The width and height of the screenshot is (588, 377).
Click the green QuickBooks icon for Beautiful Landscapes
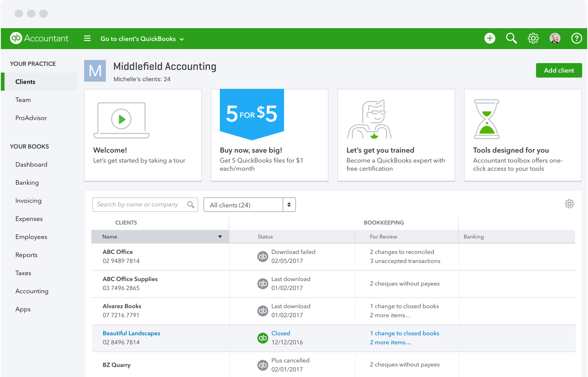tap(263, 338)
